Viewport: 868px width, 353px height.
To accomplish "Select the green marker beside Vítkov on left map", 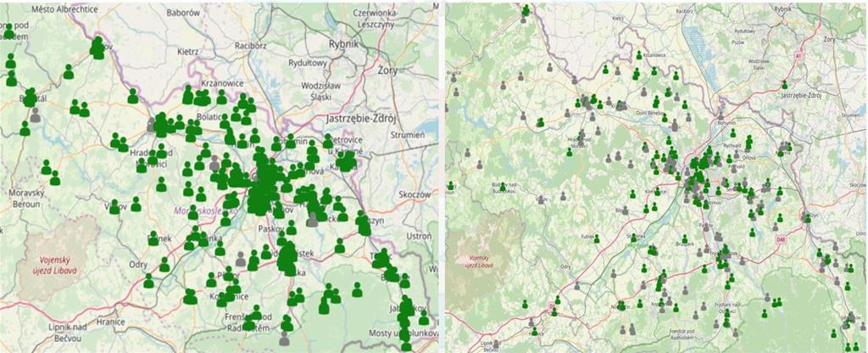I will [x=135, y=205].
